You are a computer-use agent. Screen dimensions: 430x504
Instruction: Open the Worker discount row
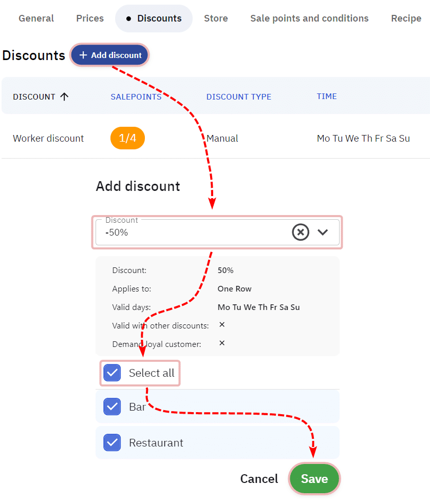pyautogui.click(x=48, y=138)
